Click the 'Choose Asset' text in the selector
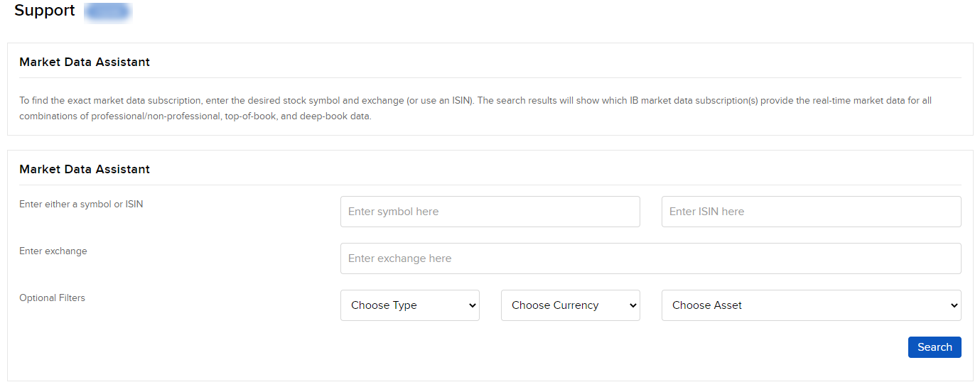 click(707, 305)
